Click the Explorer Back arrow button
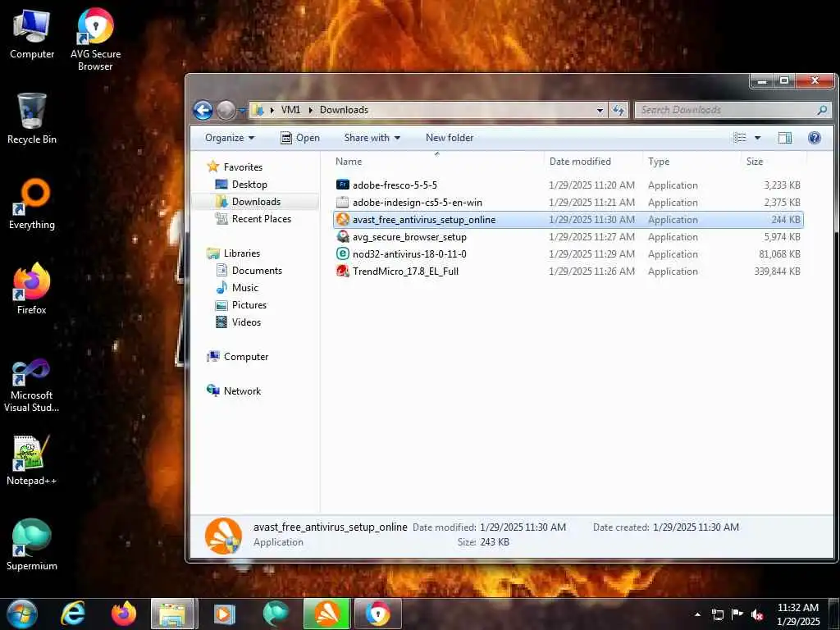The image size is (840, 630). coord(203,111)
